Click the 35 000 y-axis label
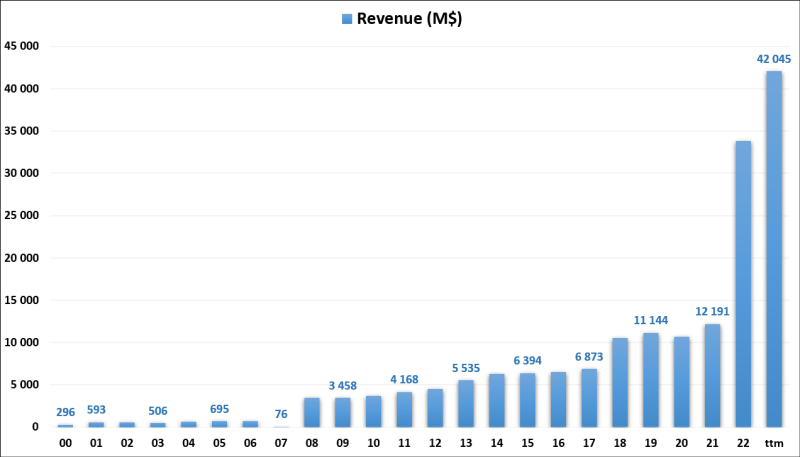800x457 pixels. 21,131
